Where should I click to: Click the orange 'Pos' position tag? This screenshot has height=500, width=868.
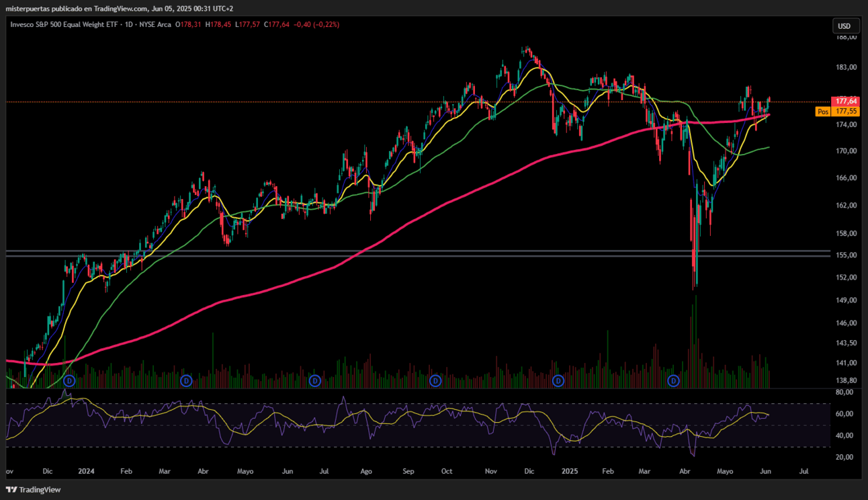click(823, 112)
